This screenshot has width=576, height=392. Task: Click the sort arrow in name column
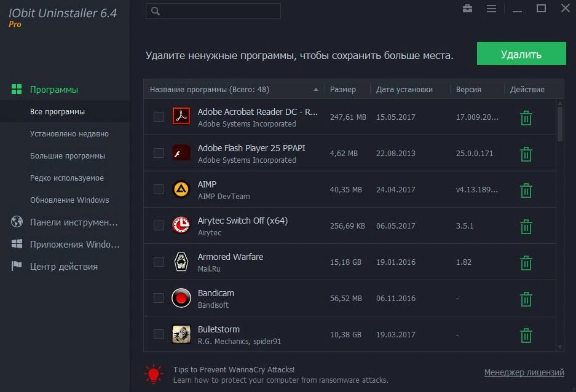[315, 90]
